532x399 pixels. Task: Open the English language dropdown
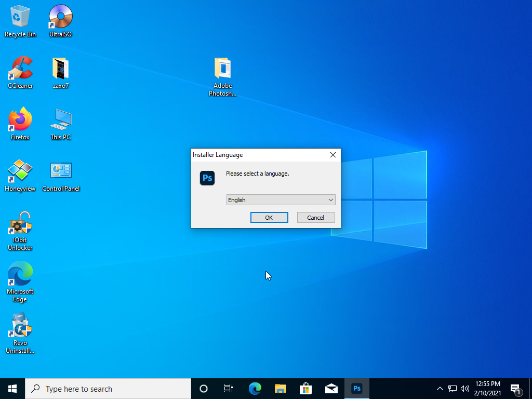(281, 200)
